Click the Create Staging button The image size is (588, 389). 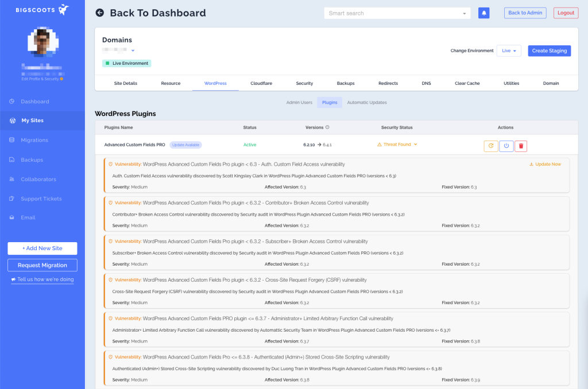point(549,50)
